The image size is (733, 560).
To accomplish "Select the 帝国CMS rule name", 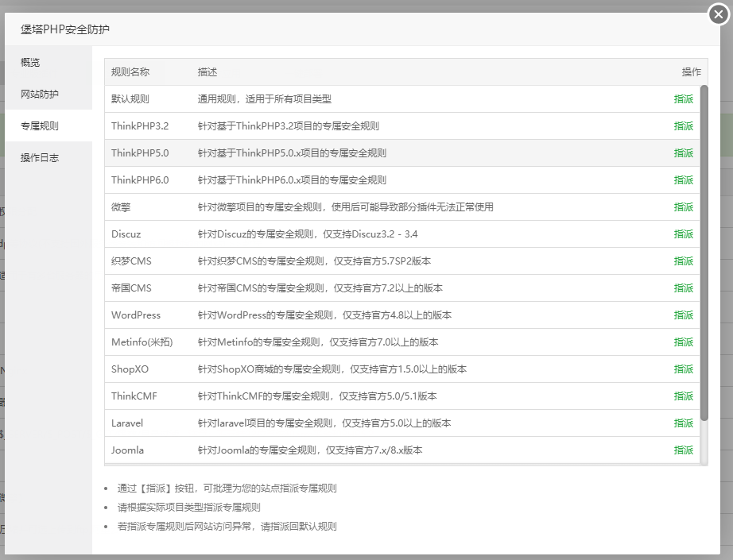I will point(131,288).
